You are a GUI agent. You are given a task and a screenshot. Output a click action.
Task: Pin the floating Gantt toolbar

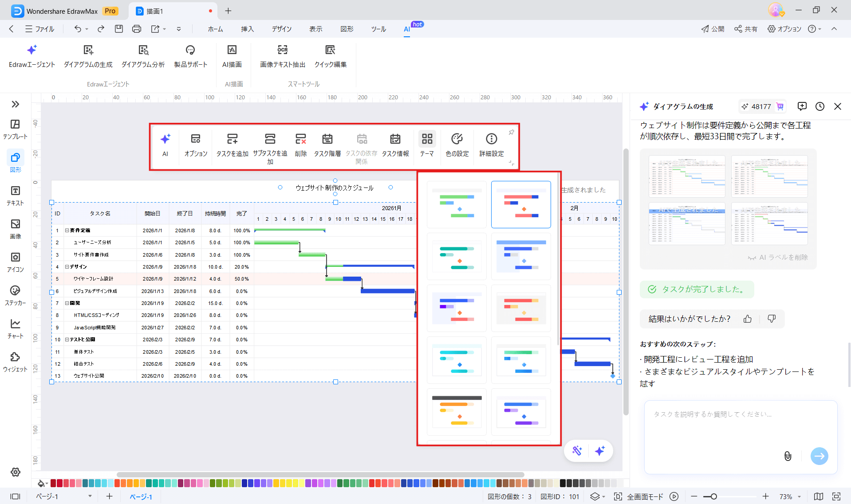(511, 132)
